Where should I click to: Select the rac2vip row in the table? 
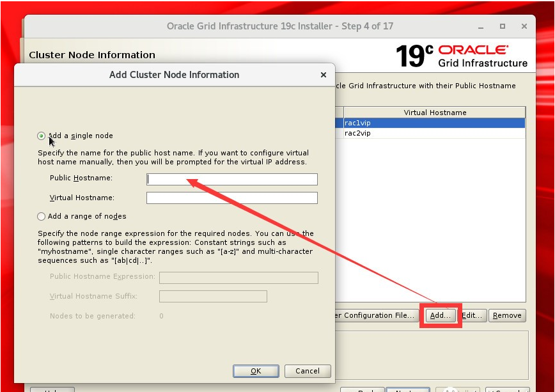point(430,133)
